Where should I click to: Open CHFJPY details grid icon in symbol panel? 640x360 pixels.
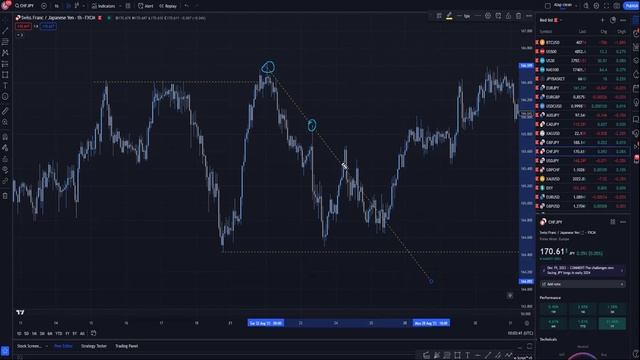point(613,222)
